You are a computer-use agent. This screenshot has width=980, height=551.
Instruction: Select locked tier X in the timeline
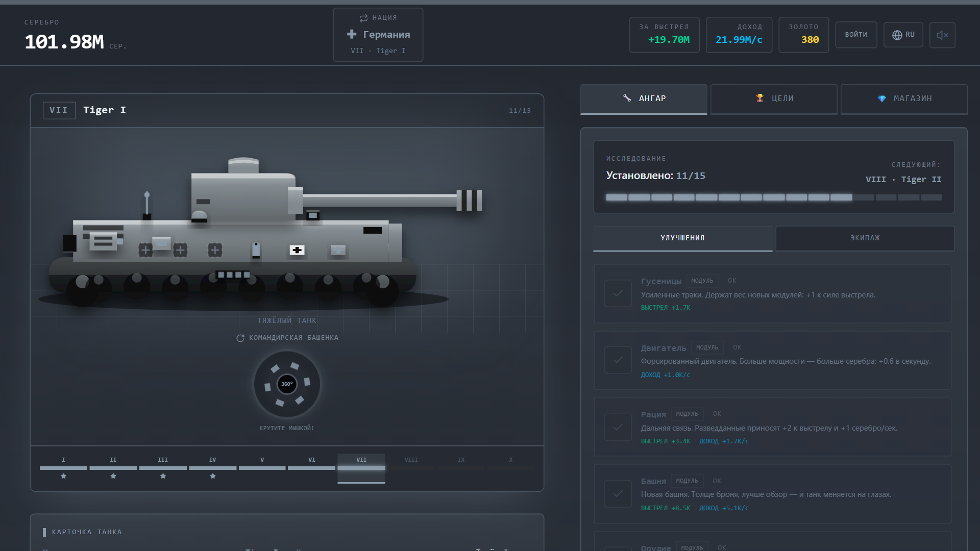tap(510, 468)
